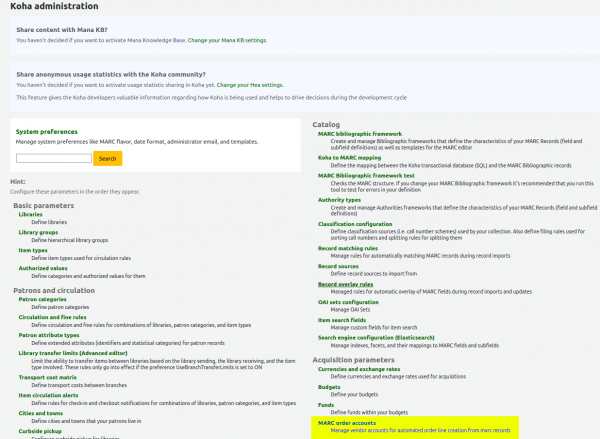Click the 'Define hierarchical library groups' description
This screenshot has width=600, height=439.
[70, 240]
